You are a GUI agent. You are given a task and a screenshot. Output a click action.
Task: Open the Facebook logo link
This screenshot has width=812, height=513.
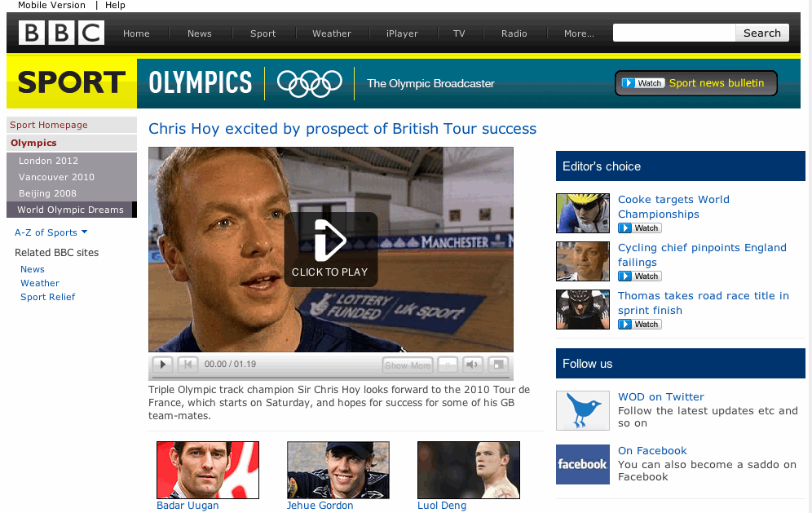[583, 464]
